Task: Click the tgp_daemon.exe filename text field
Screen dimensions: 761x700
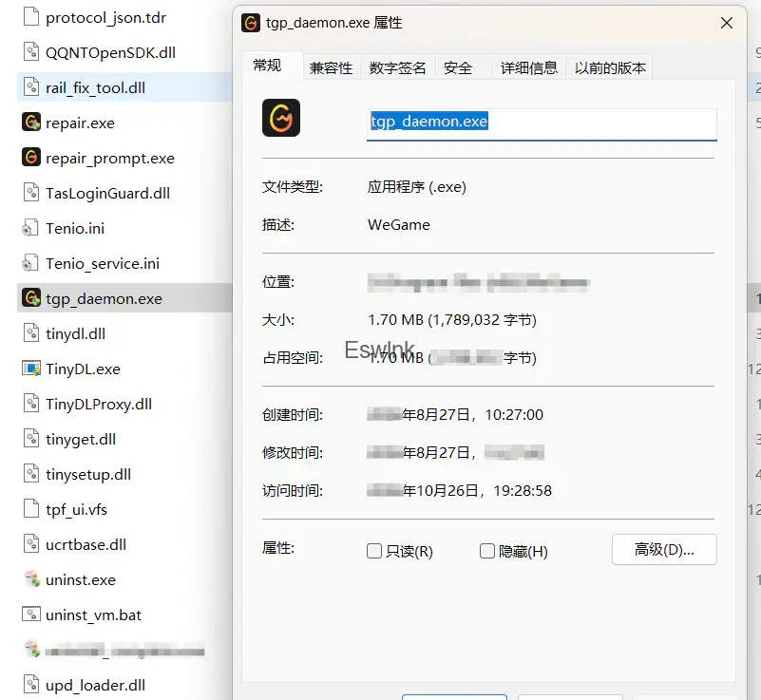Action: coord(542,123)
